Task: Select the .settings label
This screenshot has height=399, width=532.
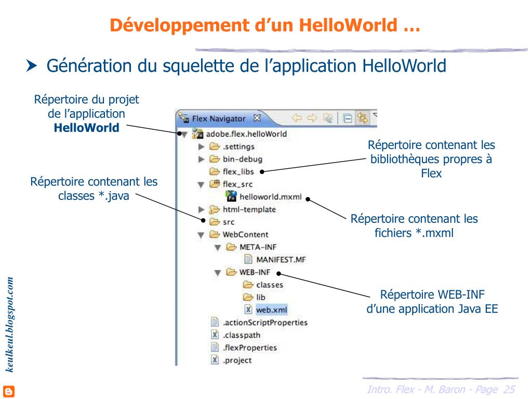Action: (x=238, y=147)
